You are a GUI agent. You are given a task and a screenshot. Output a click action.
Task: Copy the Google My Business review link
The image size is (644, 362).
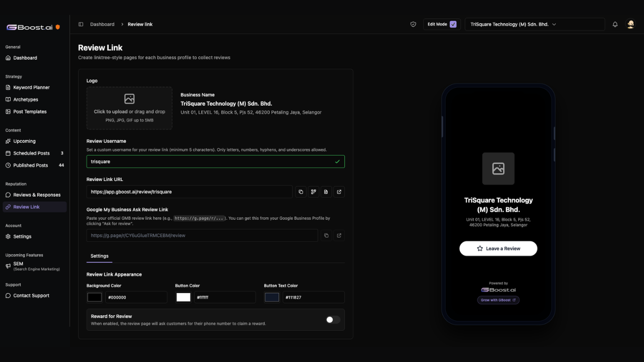[326, 235]
